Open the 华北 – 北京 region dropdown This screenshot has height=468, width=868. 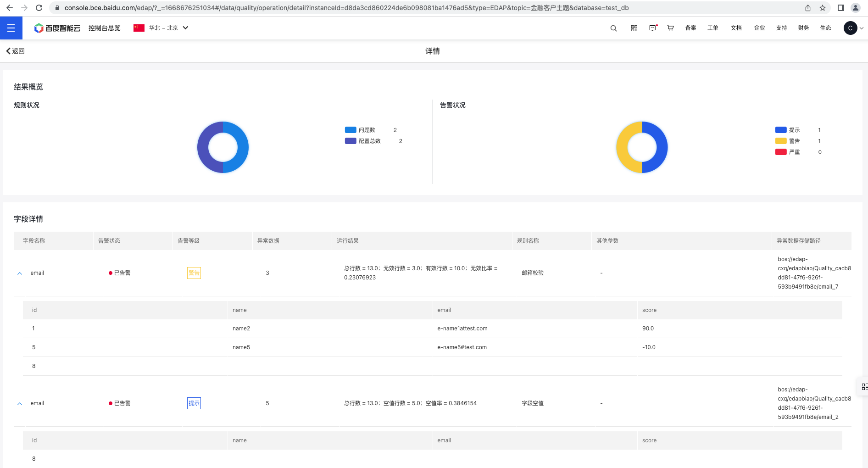point(161,28)
